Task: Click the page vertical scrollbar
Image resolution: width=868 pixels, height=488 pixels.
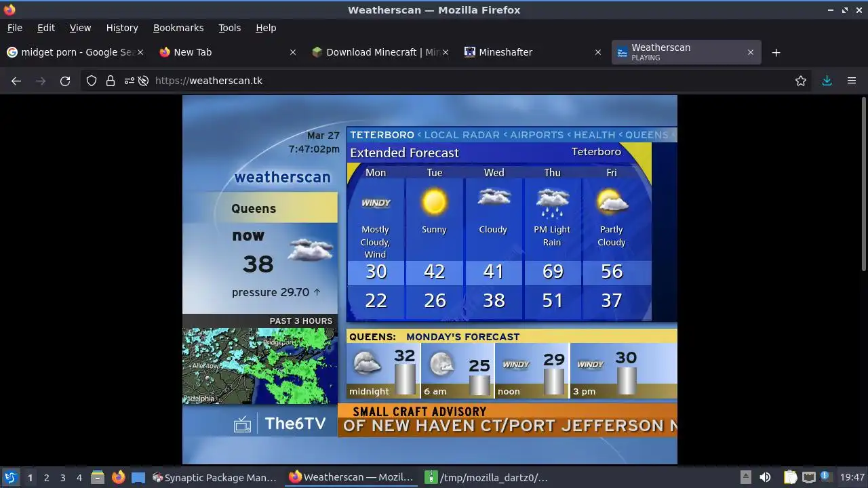Action: click(863, 183)
